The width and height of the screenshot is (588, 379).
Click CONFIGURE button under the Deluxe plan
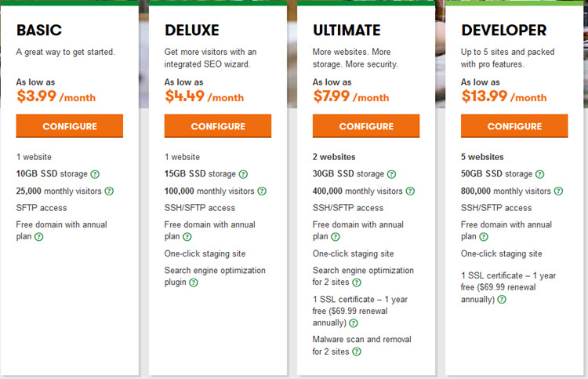pyautogui.click(x=217, y=126)
